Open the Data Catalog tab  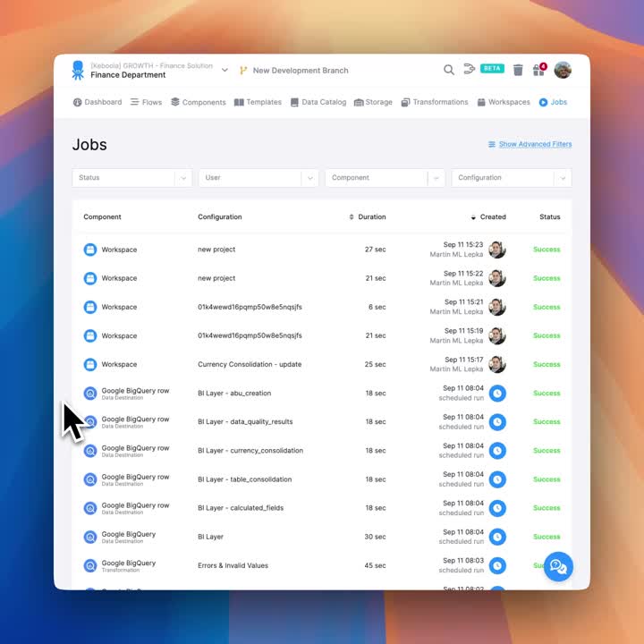(x=318, y=102)
